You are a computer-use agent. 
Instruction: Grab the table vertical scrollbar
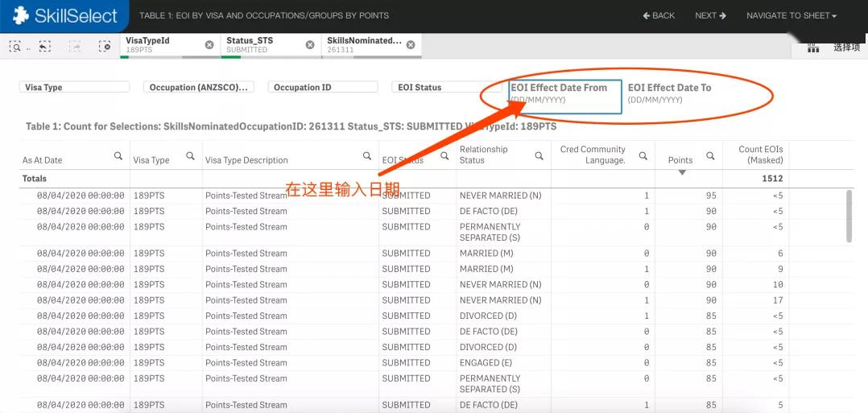849,216
